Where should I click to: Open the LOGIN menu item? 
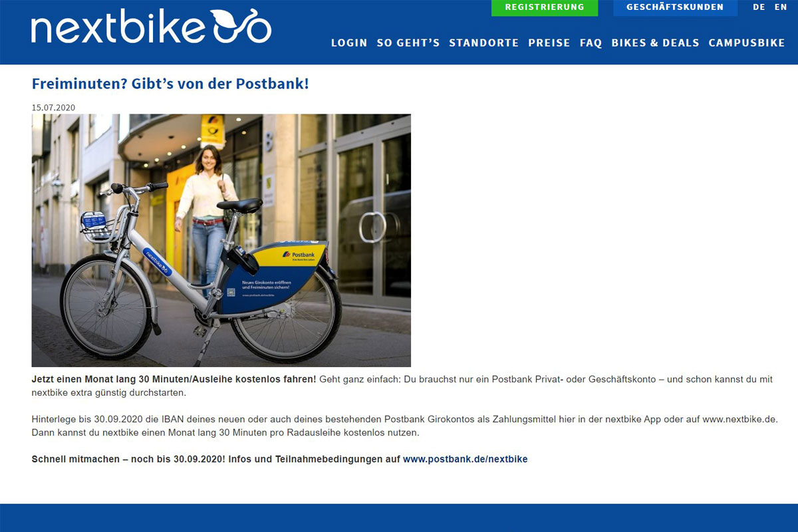click(349, 43)
